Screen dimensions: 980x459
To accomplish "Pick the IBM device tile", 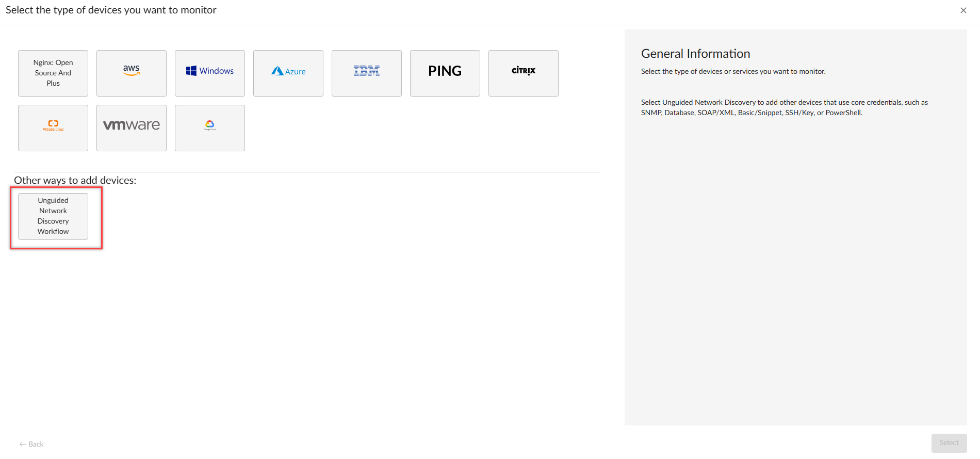I will 367,73.
